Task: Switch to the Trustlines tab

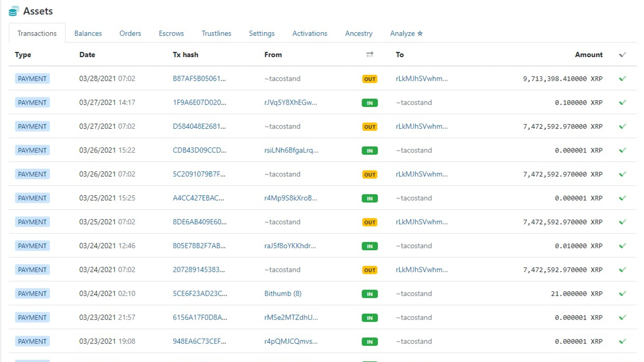Action: click(216, 33)
